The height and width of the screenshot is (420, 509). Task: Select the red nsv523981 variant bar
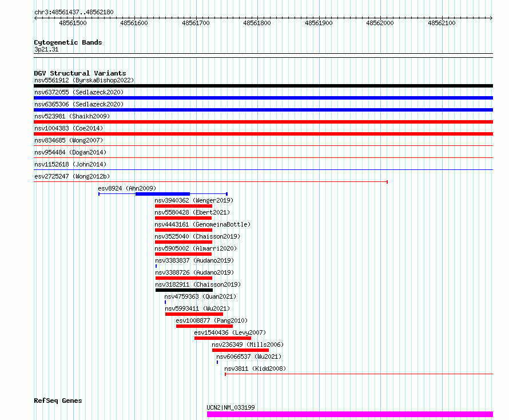(x=263, y=122)
